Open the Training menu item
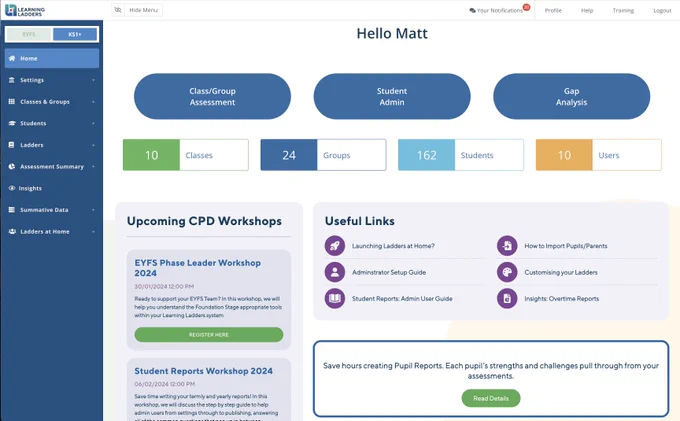 click(x=623, y=10)
